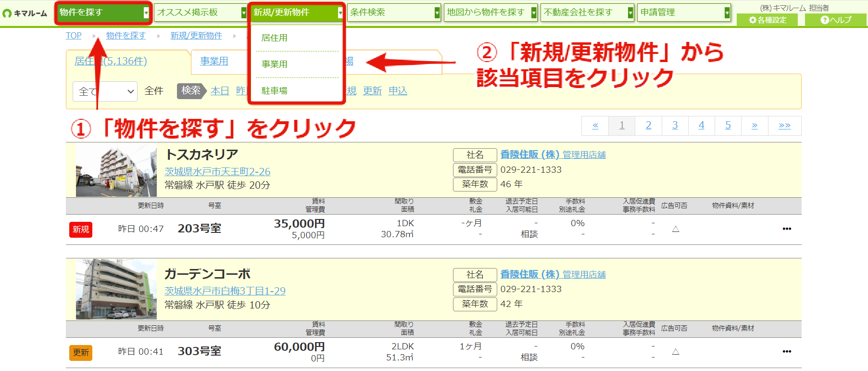Go to page 5
868x371 pixels.
[x=728, y=126]
